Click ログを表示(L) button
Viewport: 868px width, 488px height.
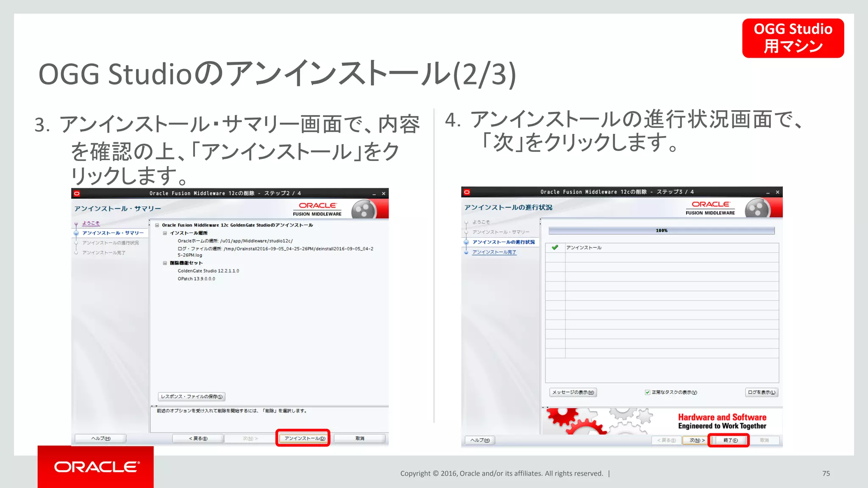click(x=762, y=392)
